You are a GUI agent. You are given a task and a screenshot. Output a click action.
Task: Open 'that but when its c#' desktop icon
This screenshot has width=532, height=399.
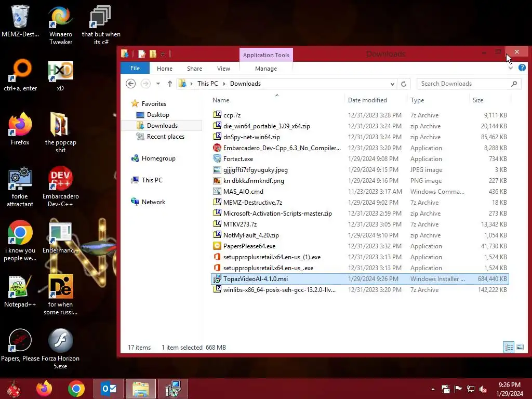click(101, 25)
